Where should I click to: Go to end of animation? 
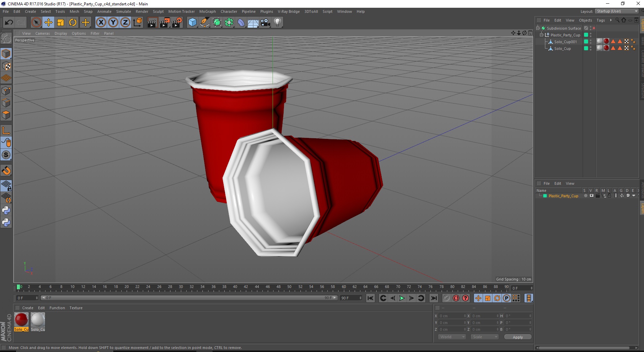click(434, 298)
